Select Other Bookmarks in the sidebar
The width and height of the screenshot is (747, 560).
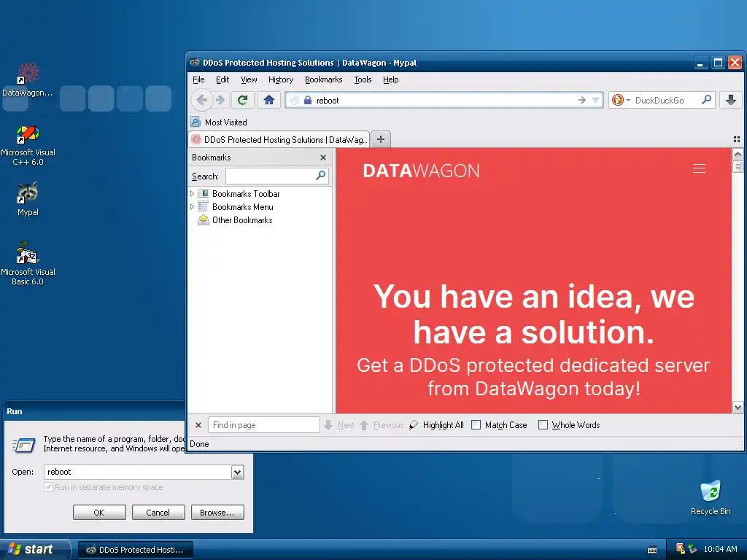242,220
